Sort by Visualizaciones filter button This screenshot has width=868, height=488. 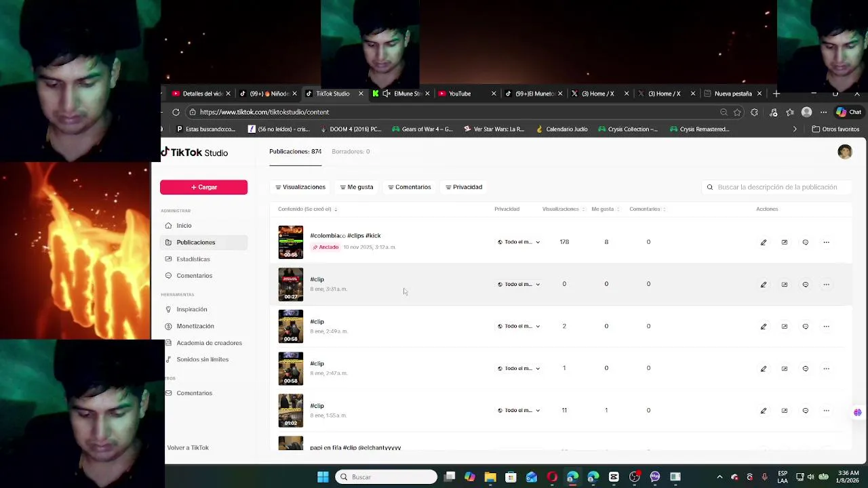(300, 187)
